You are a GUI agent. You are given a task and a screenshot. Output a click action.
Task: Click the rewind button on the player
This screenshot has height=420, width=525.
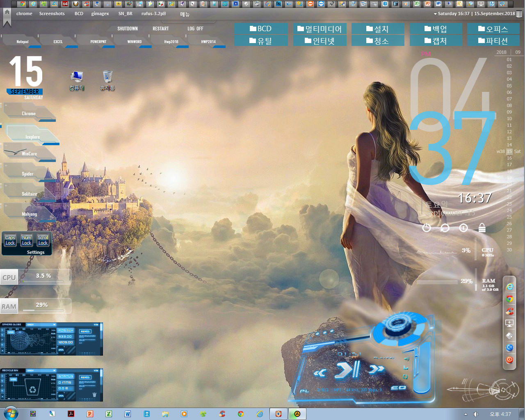pos(320,372)
